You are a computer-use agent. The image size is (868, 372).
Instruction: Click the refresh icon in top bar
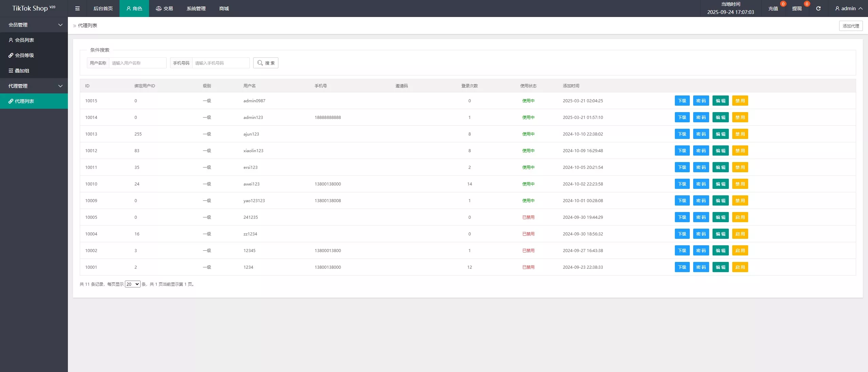818,8
